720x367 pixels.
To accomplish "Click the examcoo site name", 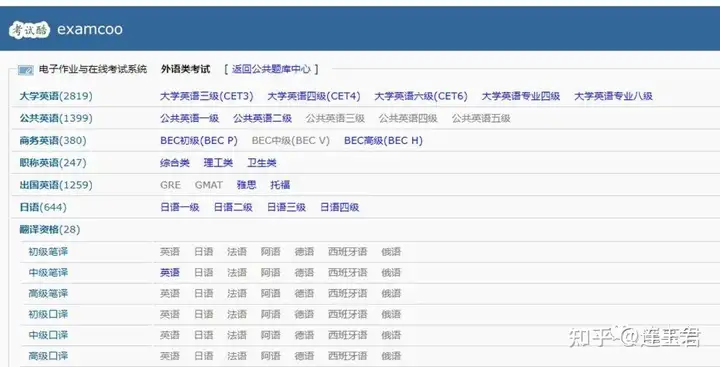I will (x=90, y=29).
